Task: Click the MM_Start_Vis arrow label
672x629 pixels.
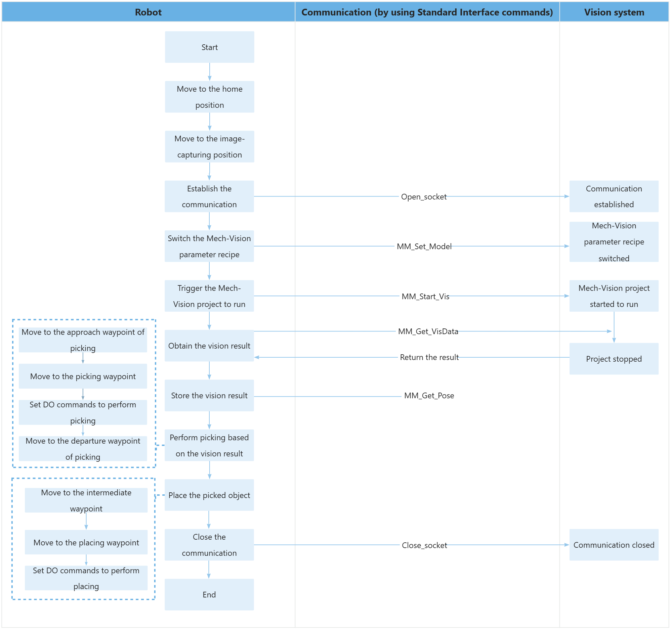Action: (425, 296)
